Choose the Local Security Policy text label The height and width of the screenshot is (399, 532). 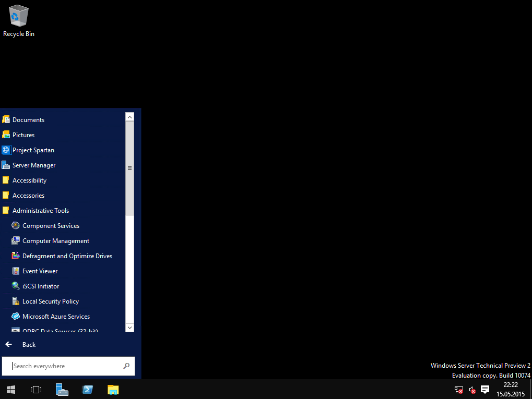pos(51,301)
